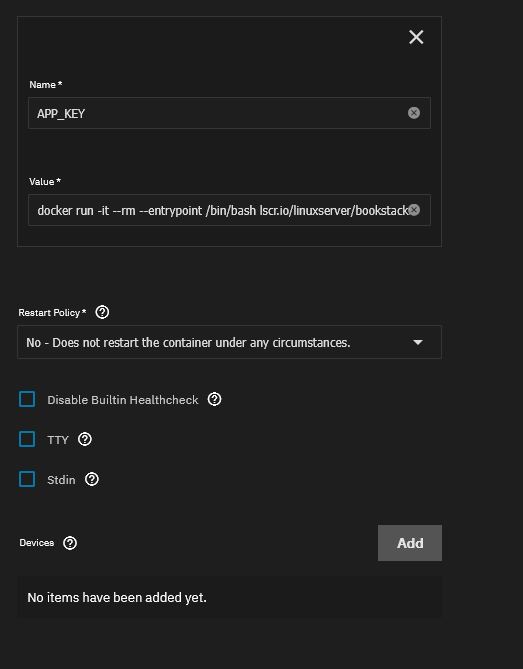Open the help icon next to TTY

[85, 439]
